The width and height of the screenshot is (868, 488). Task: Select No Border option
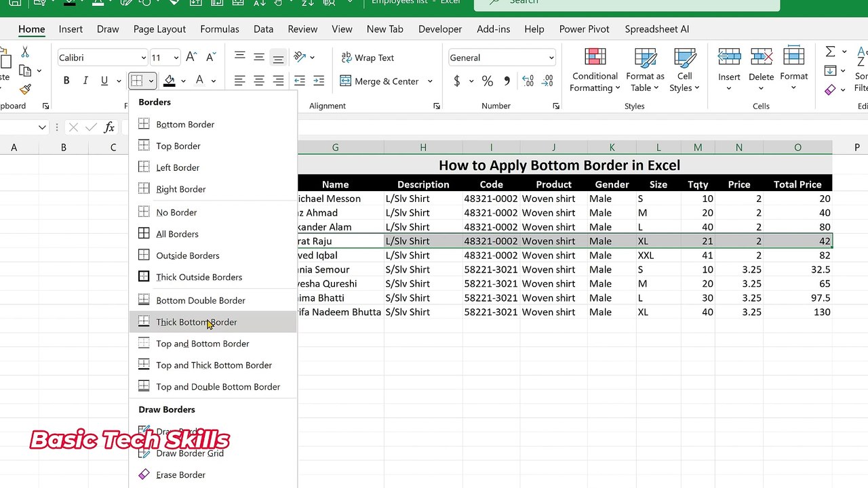click(x=213, y=212)
